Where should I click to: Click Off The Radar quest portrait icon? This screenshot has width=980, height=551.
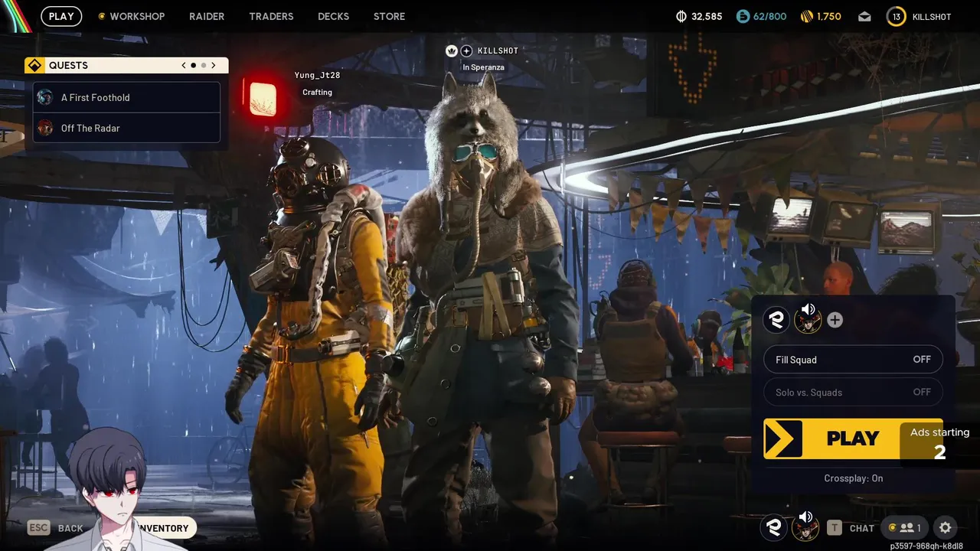(45, 128)
